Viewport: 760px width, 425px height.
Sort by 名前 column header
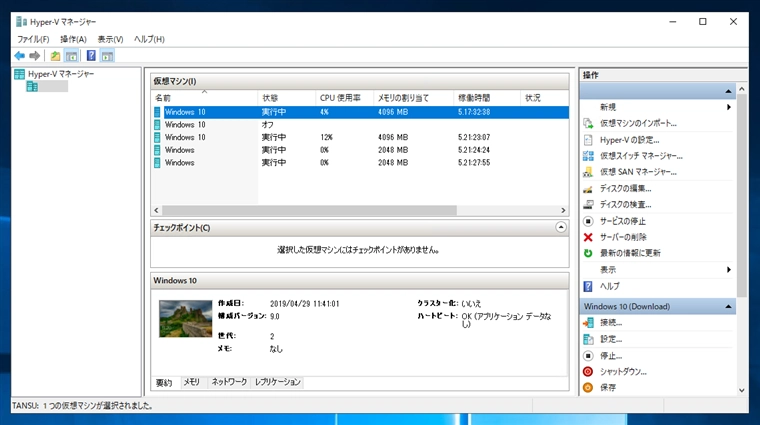[x=205, y=98]
